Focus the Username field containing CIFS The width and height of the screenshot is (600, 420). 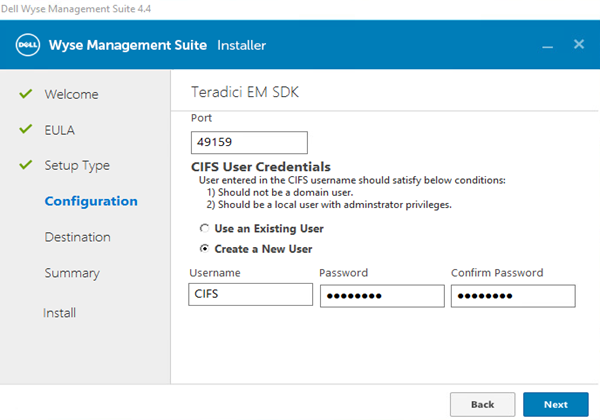pos(250,295)
